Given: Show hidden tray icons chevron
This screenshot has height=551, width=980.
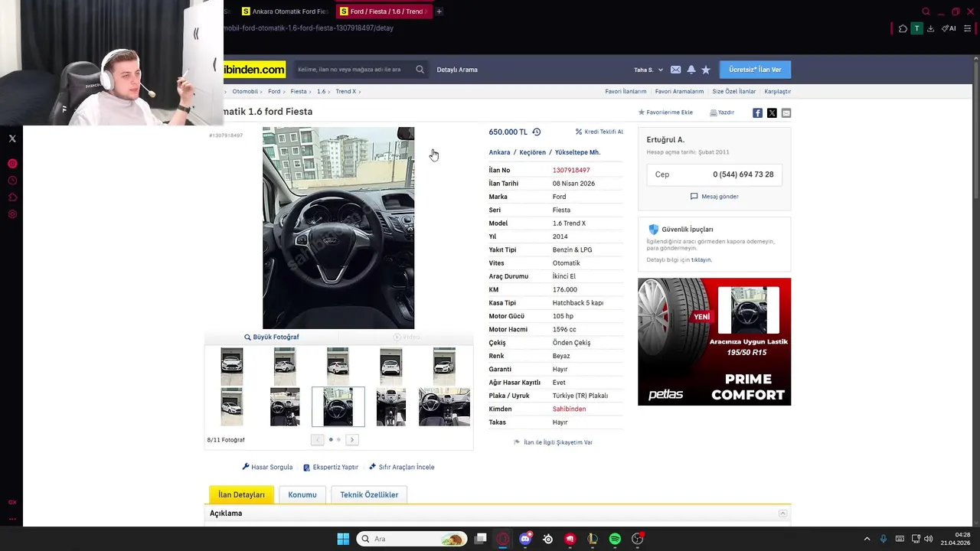Looking at the screenshot, I should click(x=867, y=539).
